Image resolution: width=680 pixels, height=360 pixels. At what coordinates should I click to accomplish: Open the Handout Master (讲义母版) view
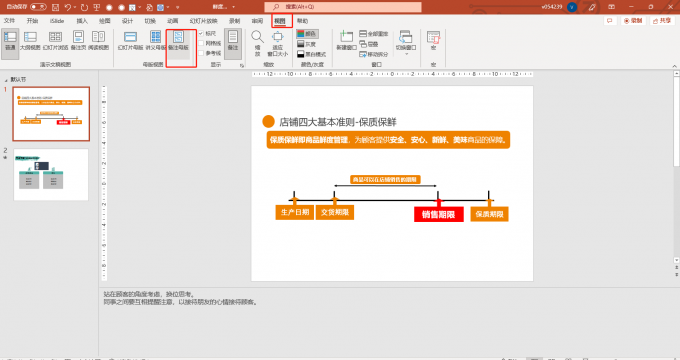pos(155,41)
